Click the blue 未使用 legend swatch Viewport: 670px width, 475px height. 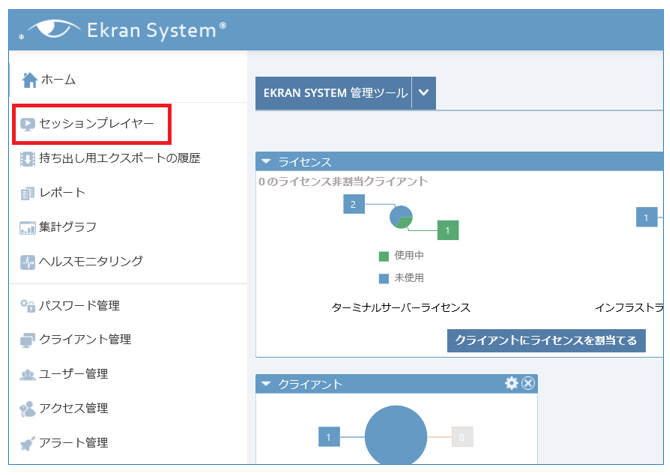click(384, 279)
